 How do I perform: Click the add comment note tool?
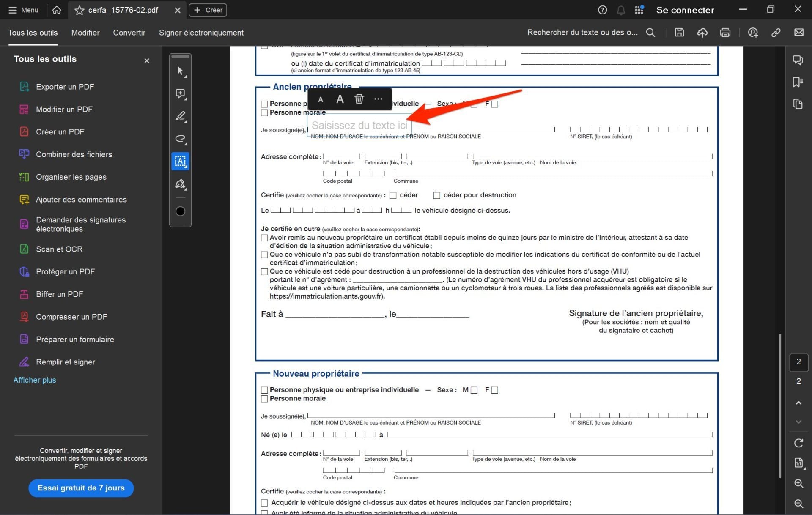pos(180,93)
